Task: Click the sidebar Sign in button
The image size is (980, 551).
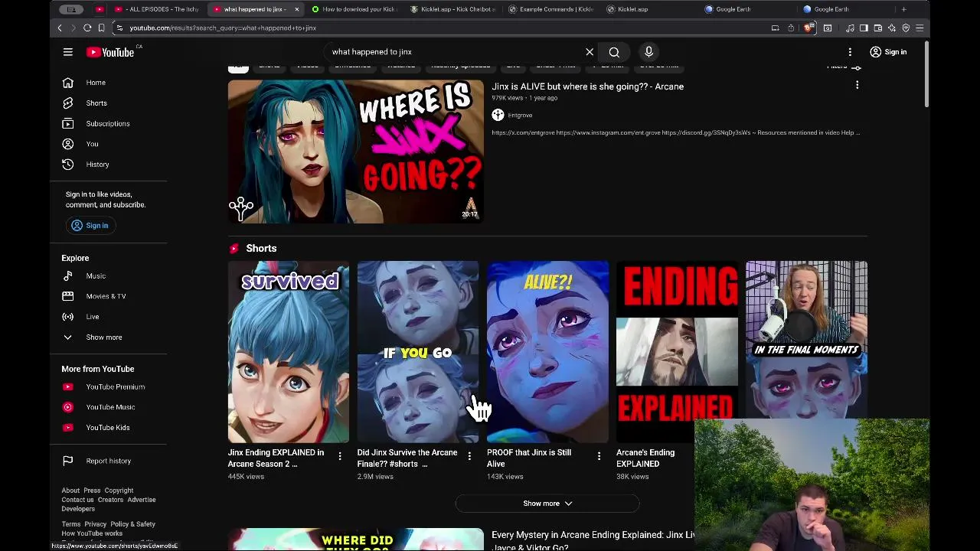Action: coord(90,226)
